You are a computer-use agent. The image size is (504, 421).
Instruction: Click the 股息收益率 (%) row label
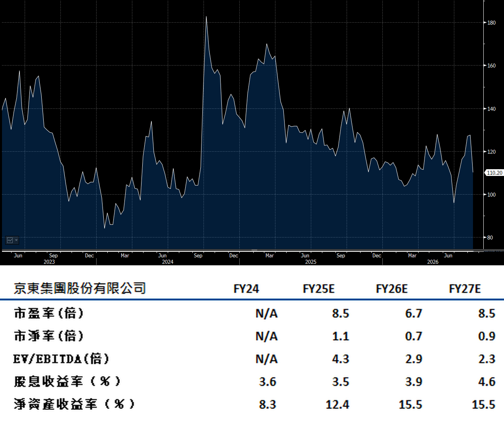click(67, 382)
